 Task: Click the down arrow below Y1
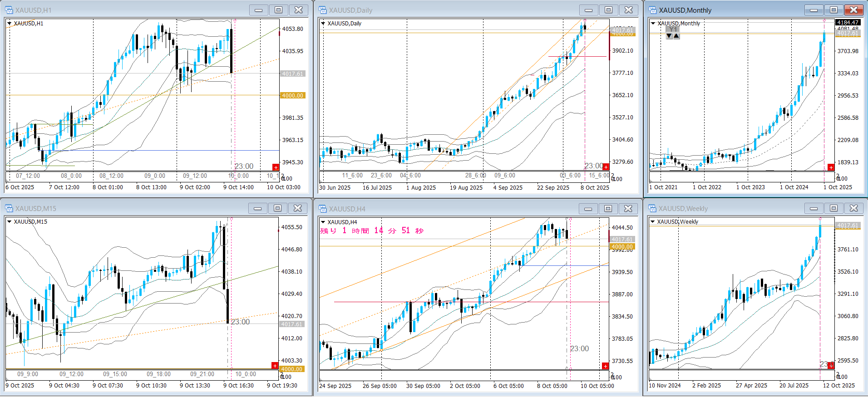669,36
